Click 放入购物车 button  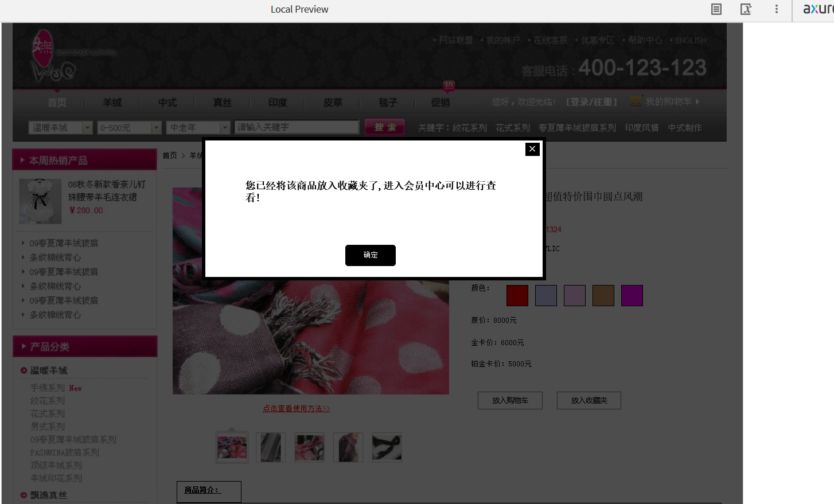coord(510,400)
